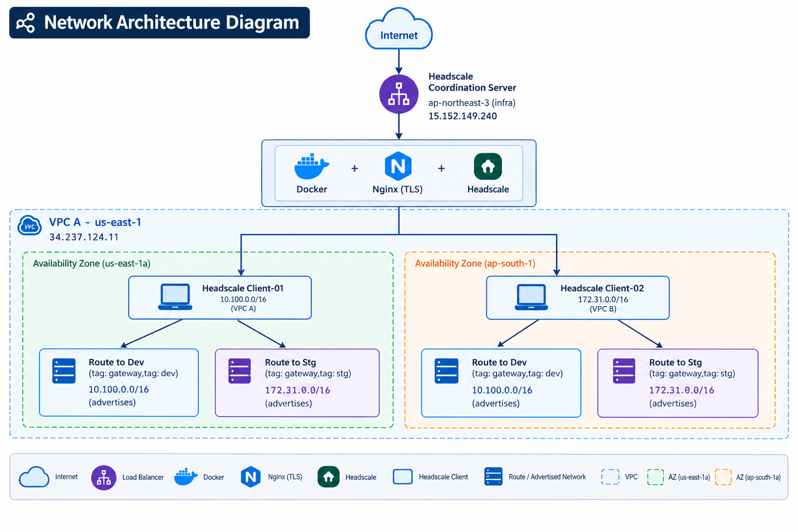798x532 pixels.
Task: Click 'Route to Stg' title in us-east-1a zone
Action: click(290, 362)
